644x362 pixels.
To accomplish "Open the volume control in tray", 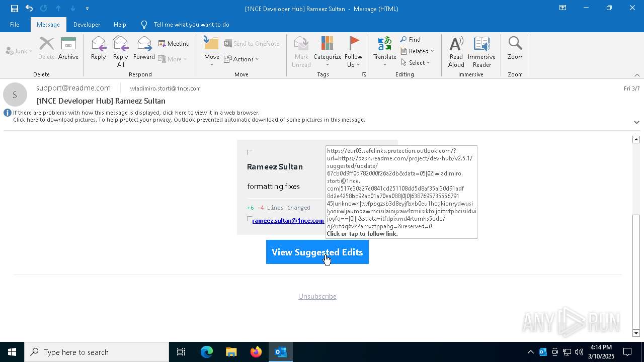I will [x=579, y=352].
